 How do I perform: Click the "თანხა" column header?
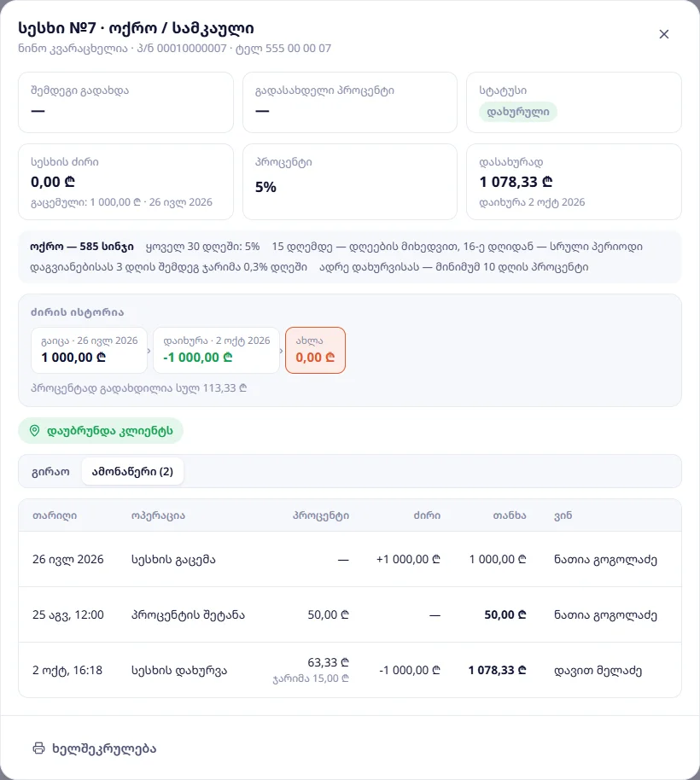coord(510,515)
